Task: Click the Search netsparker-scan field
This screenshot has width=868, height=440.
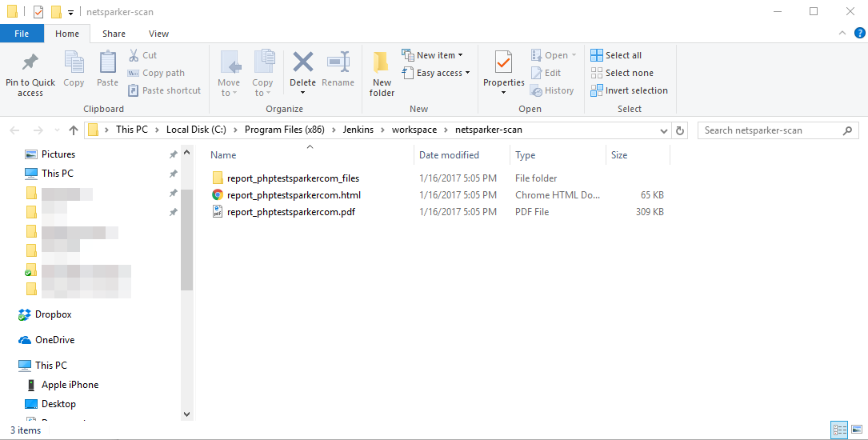Action: [778, 130]
